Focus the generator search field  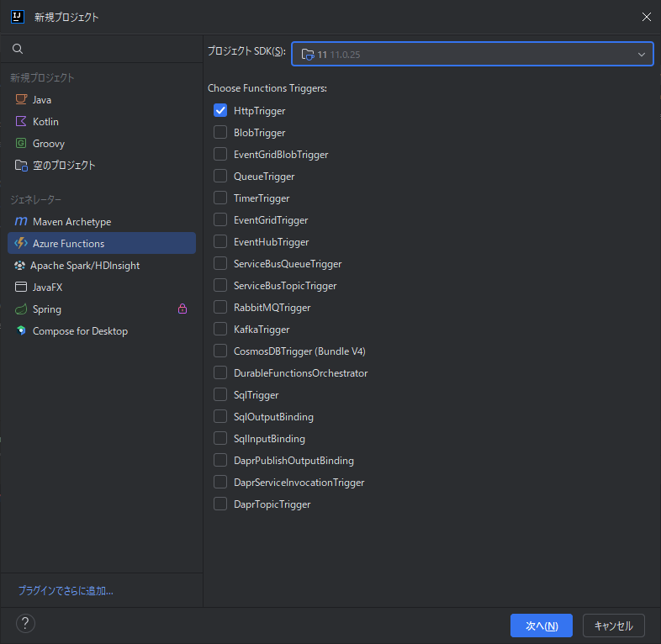point(102,49)
